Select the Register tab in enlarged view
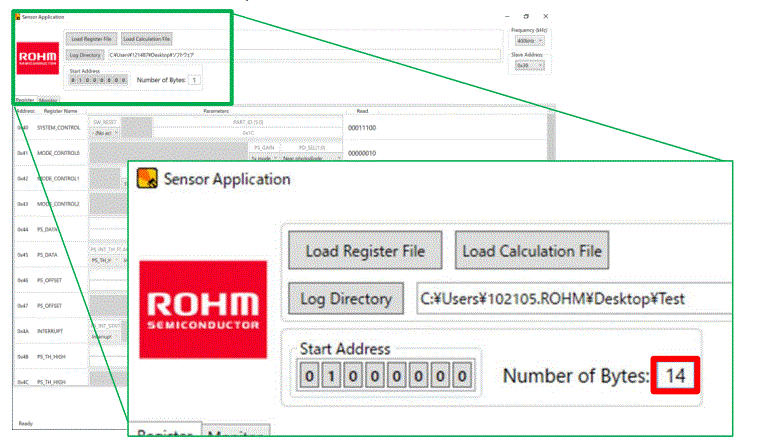 165,431
